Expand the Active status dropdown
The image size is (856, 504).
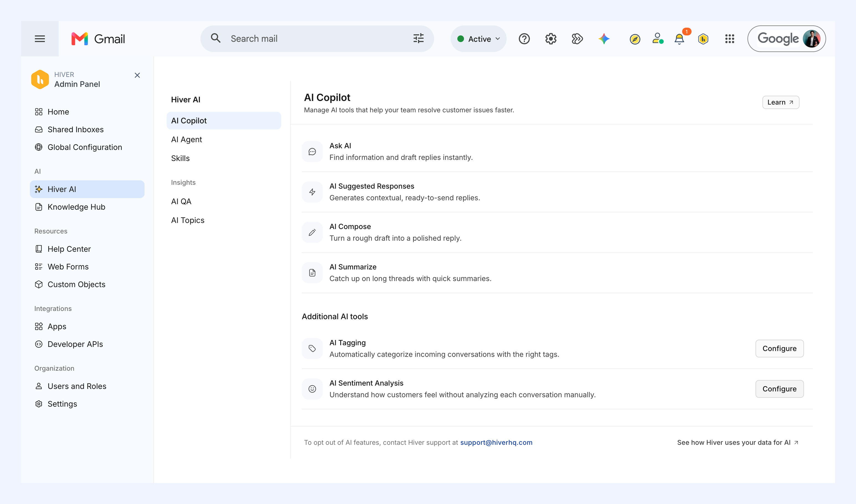[x=478, y=39]
